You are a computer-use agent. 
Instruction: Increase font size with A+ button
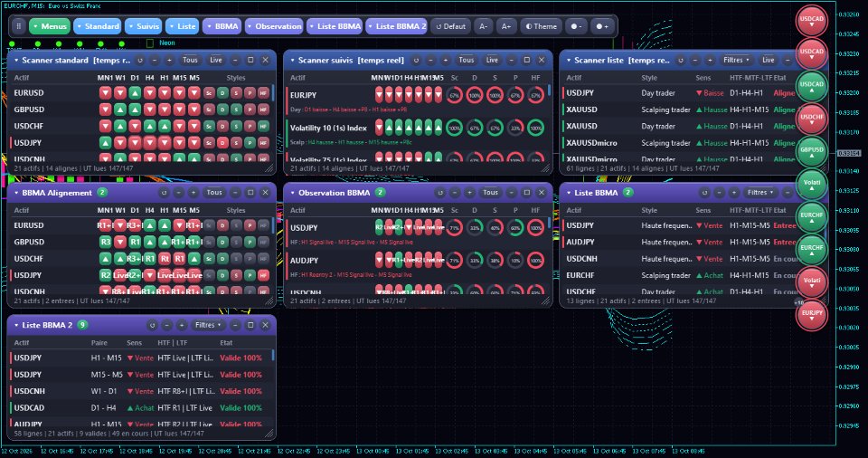click(x=506, y=26)
